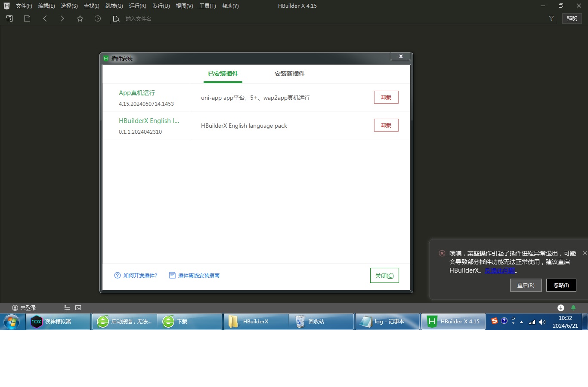Image resolution: width=588 pixels, height=387 pixels.
Task: Click the green notification bell icon
Action: point(573,307)
